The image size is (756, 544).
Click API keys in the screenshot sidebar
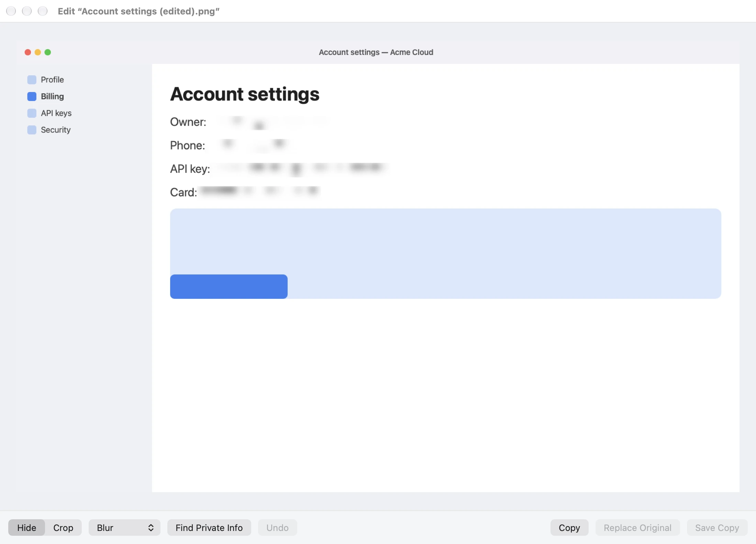56,113
